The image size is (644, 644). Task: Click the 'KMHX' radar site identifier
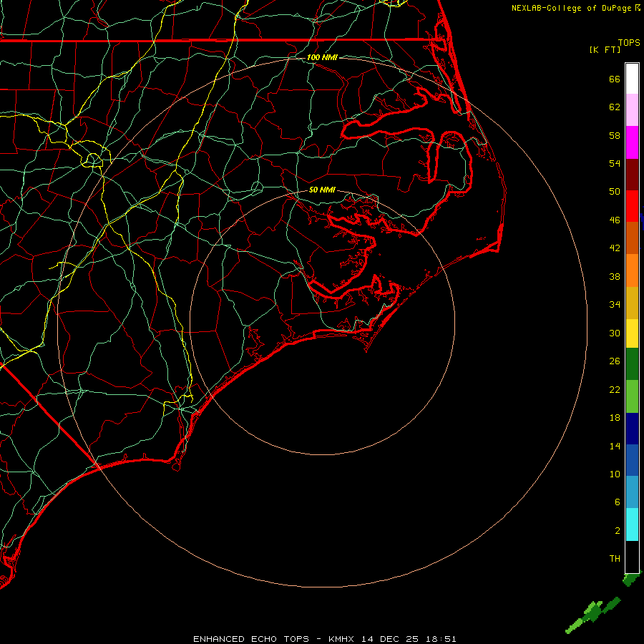pos(343,639)
